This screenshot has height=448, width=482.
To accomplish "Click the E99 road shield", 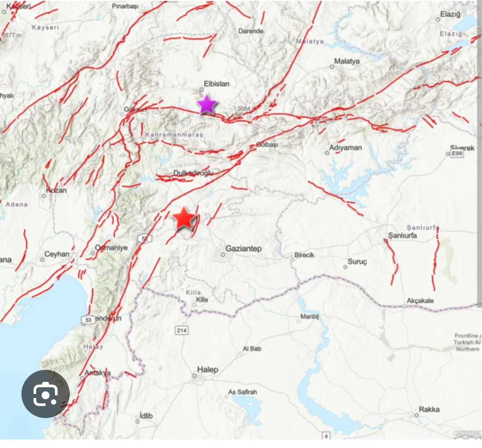I will (x=457, y=153).
